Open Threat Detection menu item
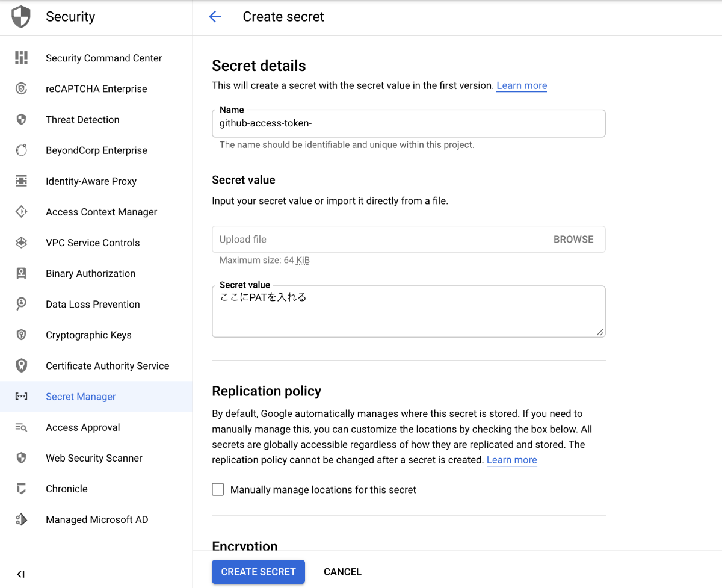The image size is (722, 588). (96, 119)
